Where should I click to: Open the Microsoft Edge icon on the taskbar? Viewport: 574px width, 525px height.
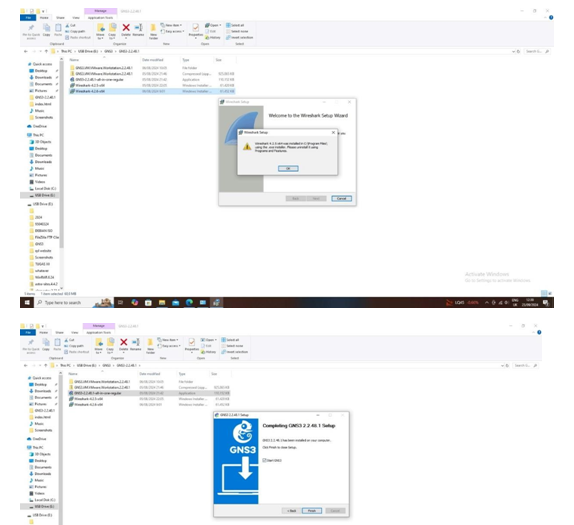click(189, 302)
